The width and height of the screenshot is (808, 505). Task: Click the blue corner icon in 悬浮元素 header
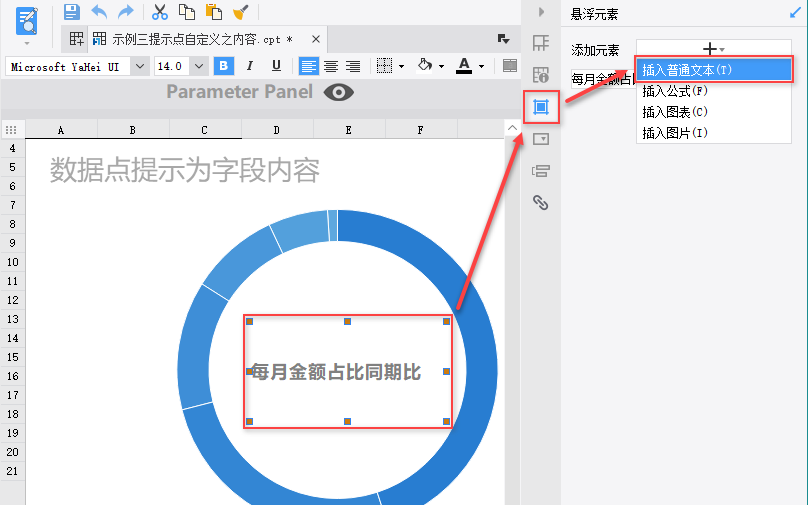pyautogui.click(x=795, y=14)
